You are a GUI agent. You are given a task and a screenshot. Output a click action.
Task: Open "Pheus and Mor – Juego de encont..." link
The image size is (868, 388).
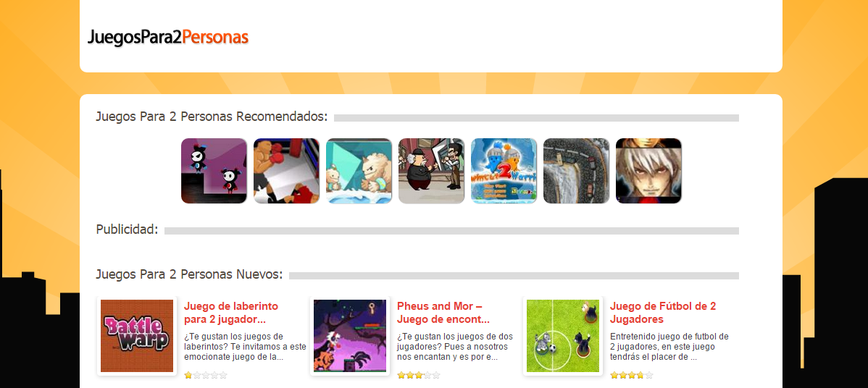pos(443,313)
